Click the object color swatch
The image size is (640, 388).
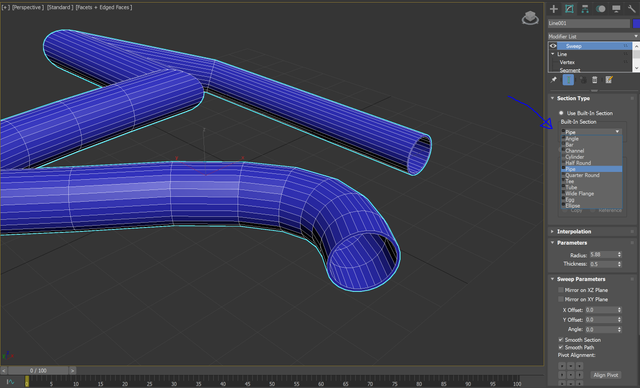click(x=636, y=23)
